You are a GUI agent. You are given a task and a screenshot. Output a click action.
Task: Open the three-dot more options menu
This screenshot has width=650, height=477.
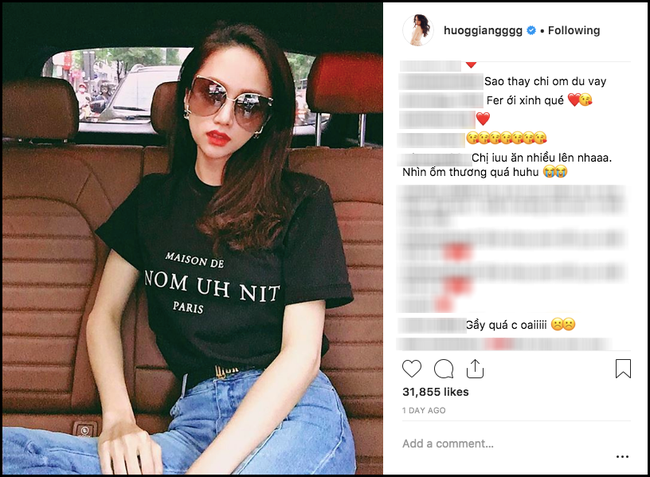point(622,456)
